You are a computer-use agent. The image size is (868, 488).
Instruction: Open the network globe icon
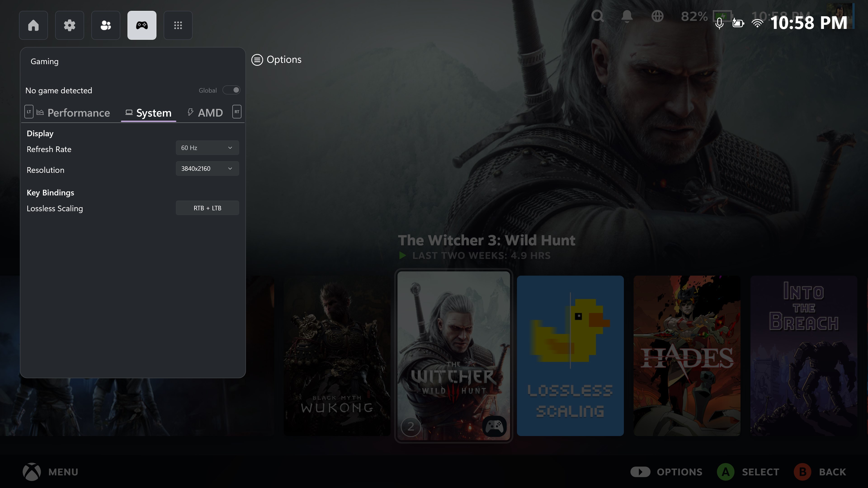point(657,16)
